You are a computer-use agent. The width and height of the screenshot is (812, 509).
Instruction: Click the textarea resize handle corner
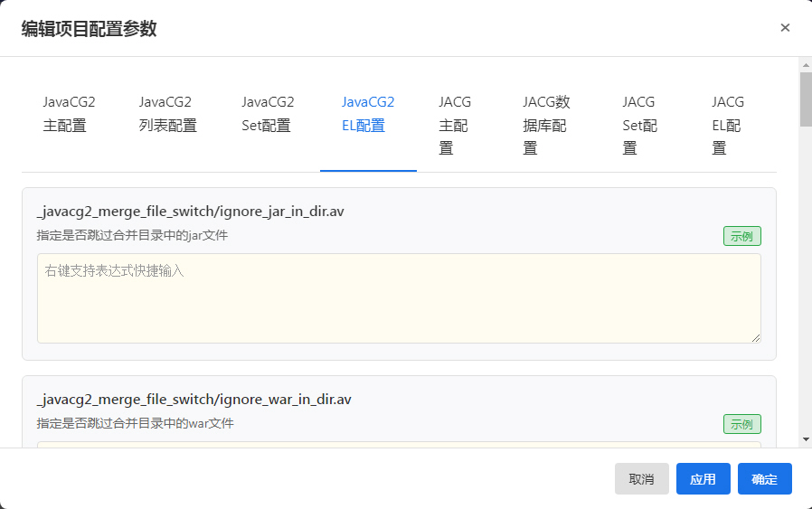pos(756,338)
